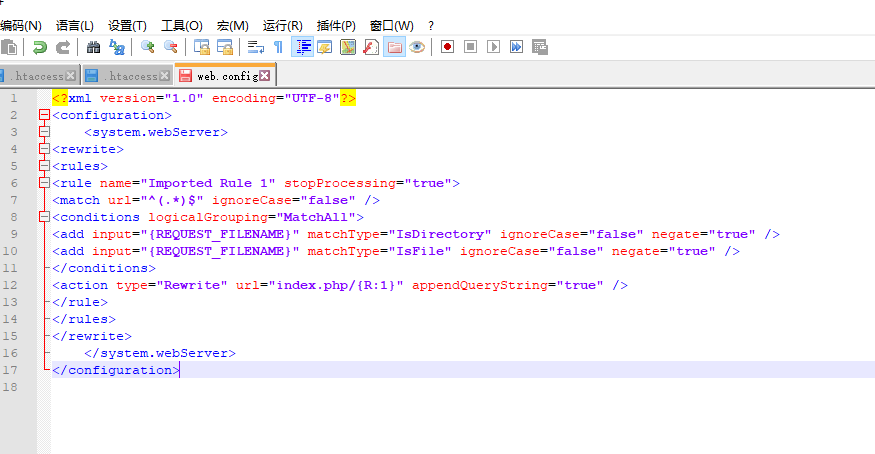
Task: Toggle synchronized vertical scrolling icon
Action: point(201,47)
